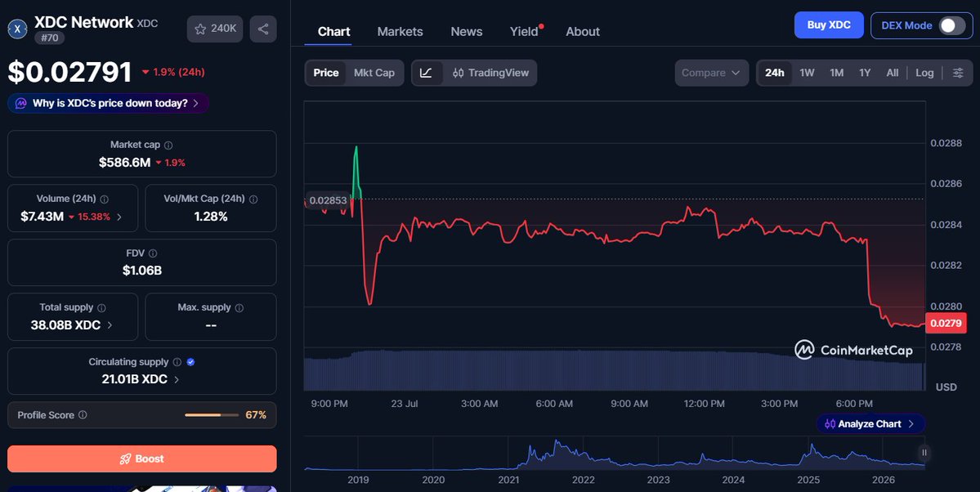Toggle Log scale on chart
Viewport: 980px width, 492px height.
[x=924, y=73]
